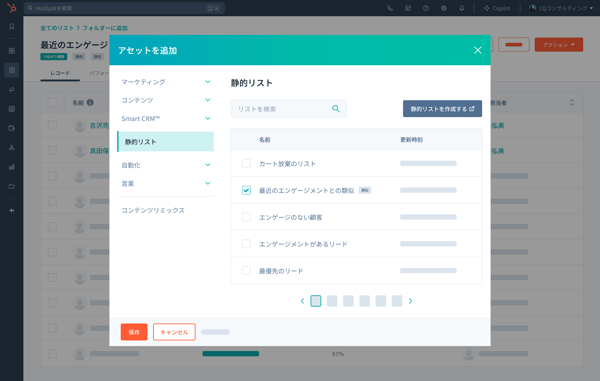The width and height of the screenshot is (600, 381).
Task: Click the HubSpot sprocket logo
Action: (x=12, y=8)
